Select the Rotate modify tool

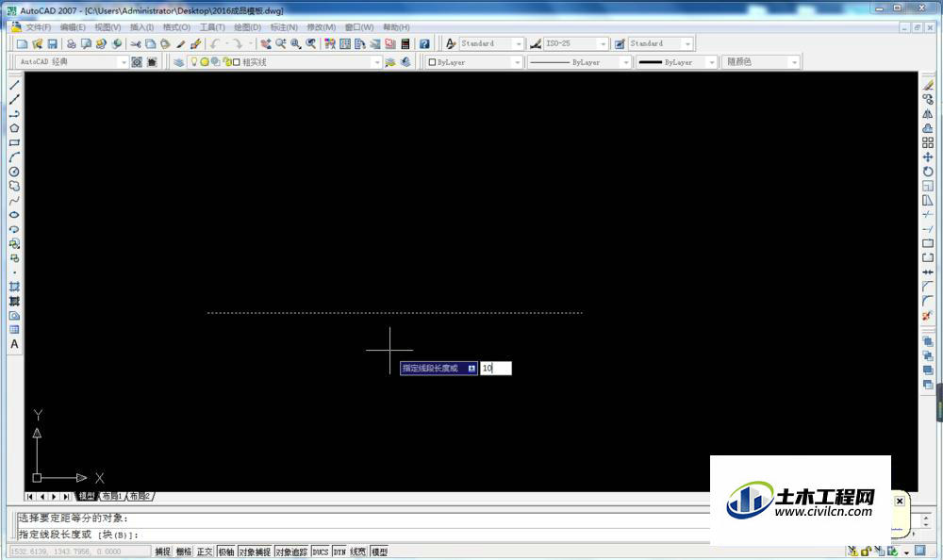[928, 172]
